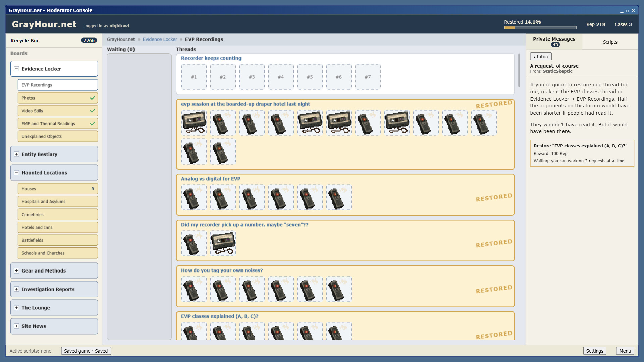The height and width of the screenshot is (362, 644).
Task: Collapse the Evidence Locker board
Action: (x=16, y=69)
